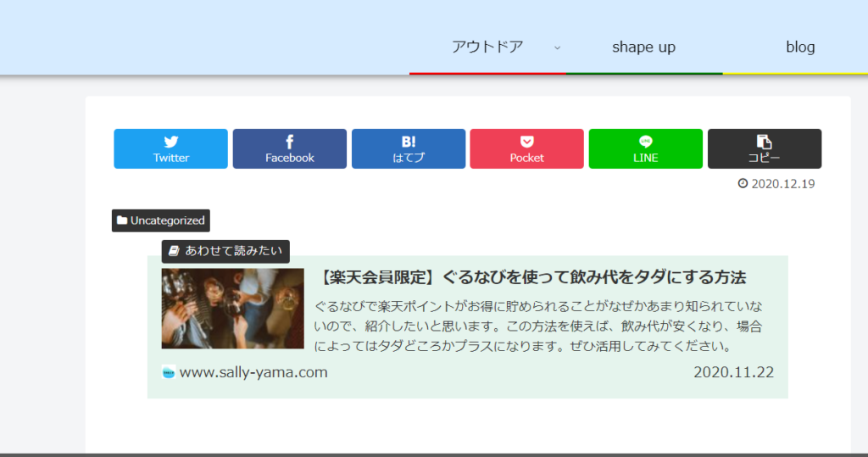Open the Uncategorized category tag

click(160, 220)
